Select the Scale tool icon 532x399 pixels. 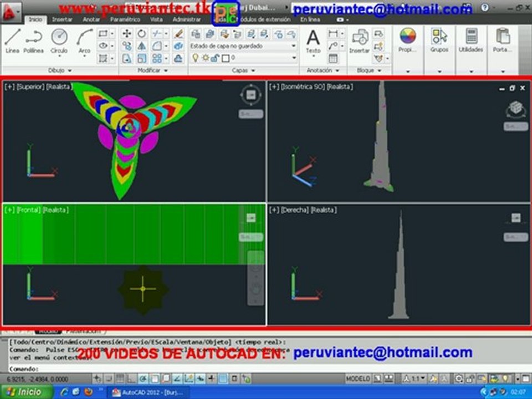(x=142, y=58)
